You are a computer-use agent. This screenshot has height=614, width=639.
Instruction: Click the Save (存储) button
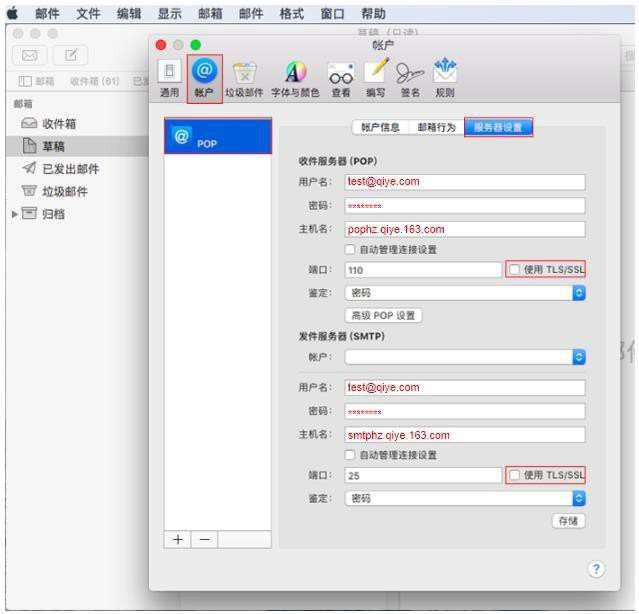click(568, 521)
